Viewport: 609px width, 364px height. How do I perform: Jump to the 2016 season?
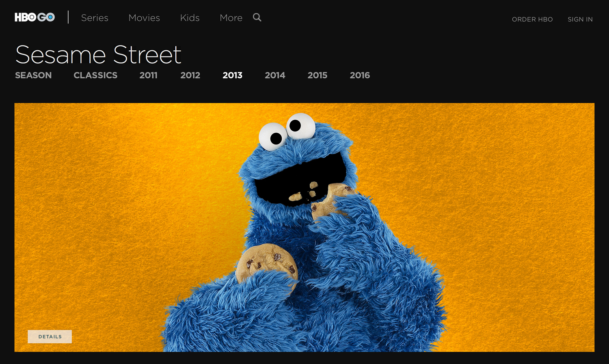[360, 75]
